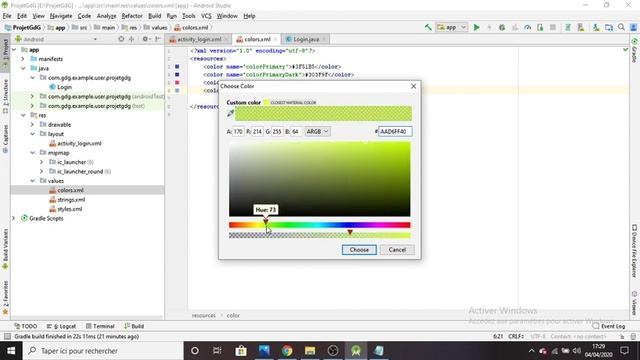Click the hex color field AAD6FF40

395,131
